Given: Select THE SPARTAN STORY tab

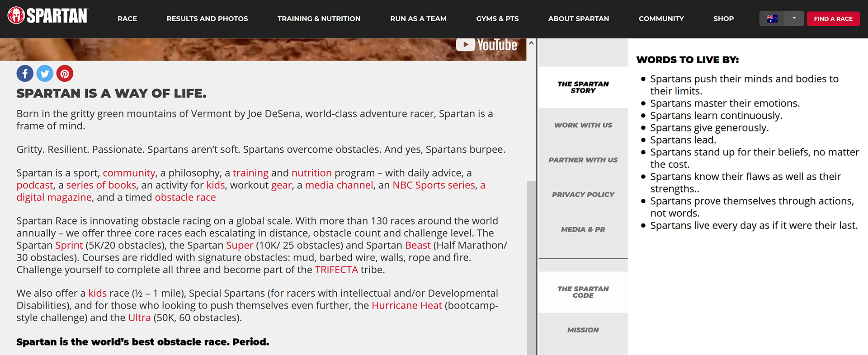Looking at the screenshot, I should coord(583,87).
